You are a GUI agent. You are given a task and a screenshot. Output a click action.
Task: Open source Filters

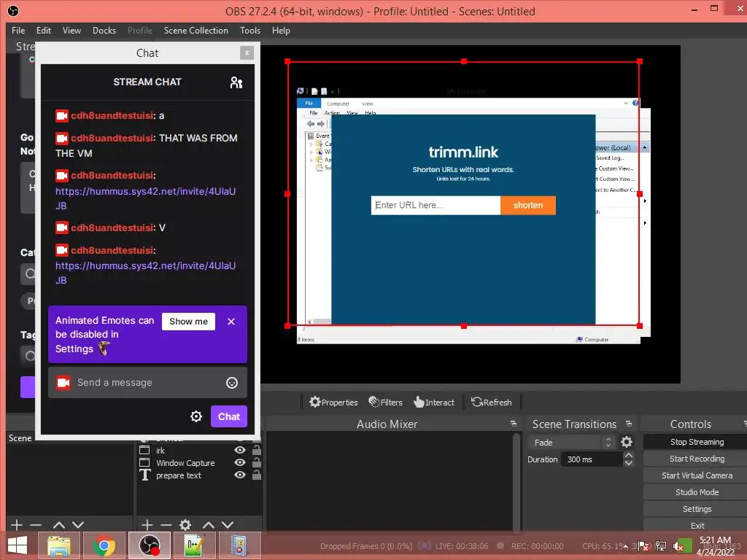point(385,402)
